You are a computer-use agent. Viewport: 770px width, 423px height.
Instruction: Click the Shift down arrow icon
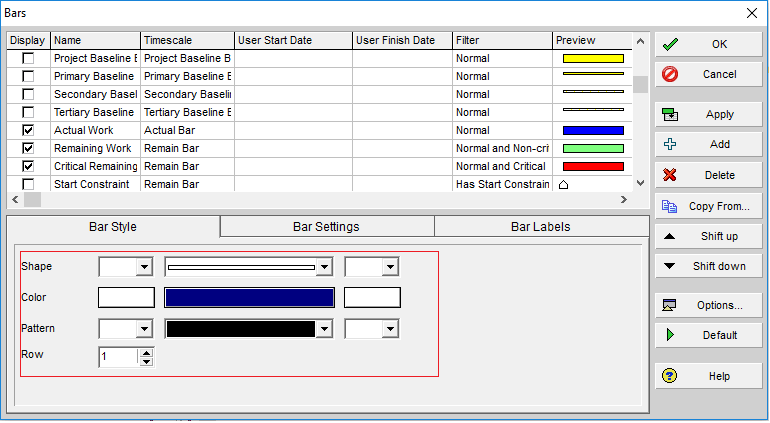click(x=669, y=266)
